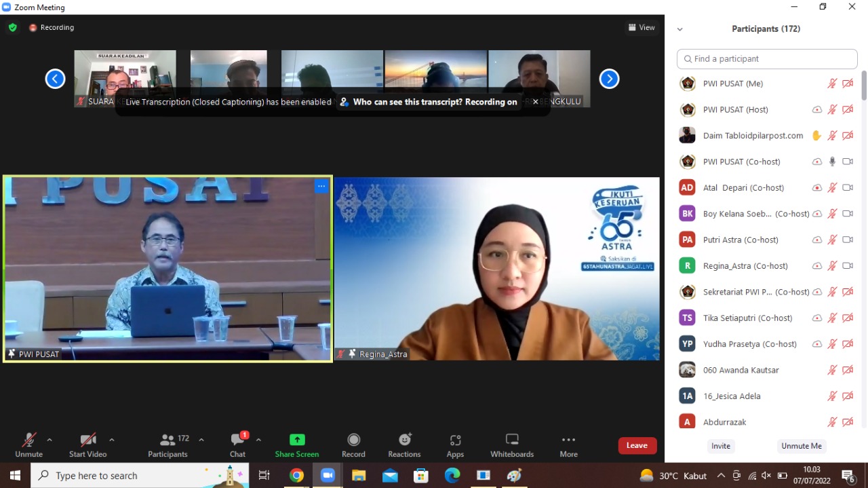Open the More options menu
This screenshot has height=488, width=868.
pos(568,445)
